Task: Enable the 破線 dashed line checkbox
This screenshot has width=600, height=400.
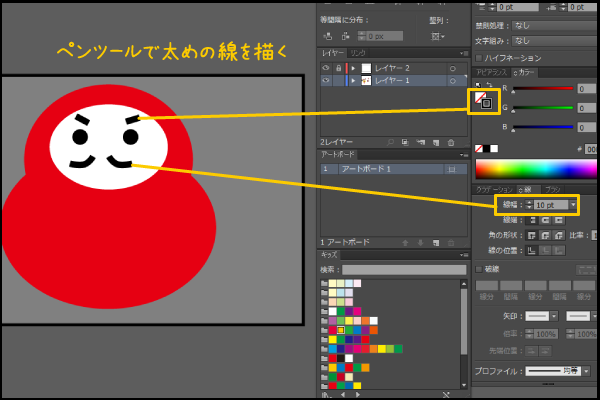Action: pos(478,268)
